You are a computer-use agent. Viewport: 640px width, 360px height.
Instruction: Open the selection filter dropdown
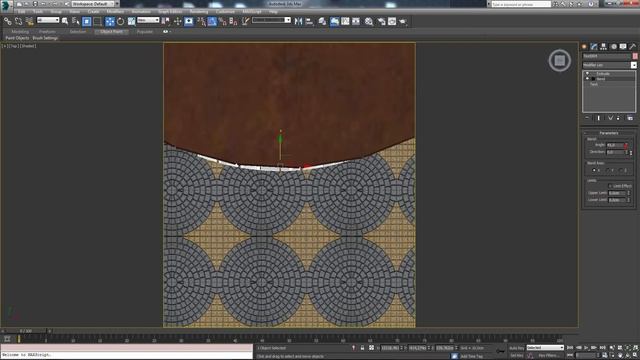pyautogui.click(x=48, y=20)
